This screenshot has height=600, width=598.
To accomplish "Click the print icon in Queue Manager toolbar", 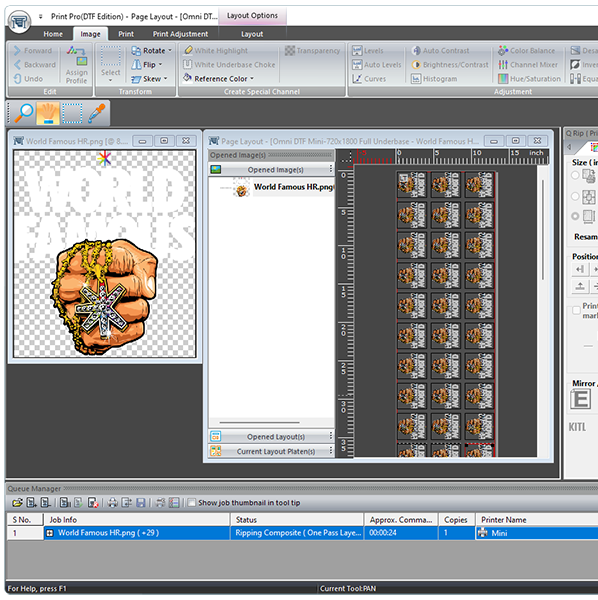I will (x=112, y=503).
